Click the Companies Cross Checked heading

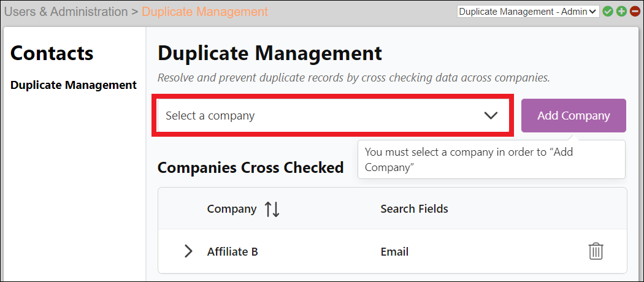coord(250,167)
